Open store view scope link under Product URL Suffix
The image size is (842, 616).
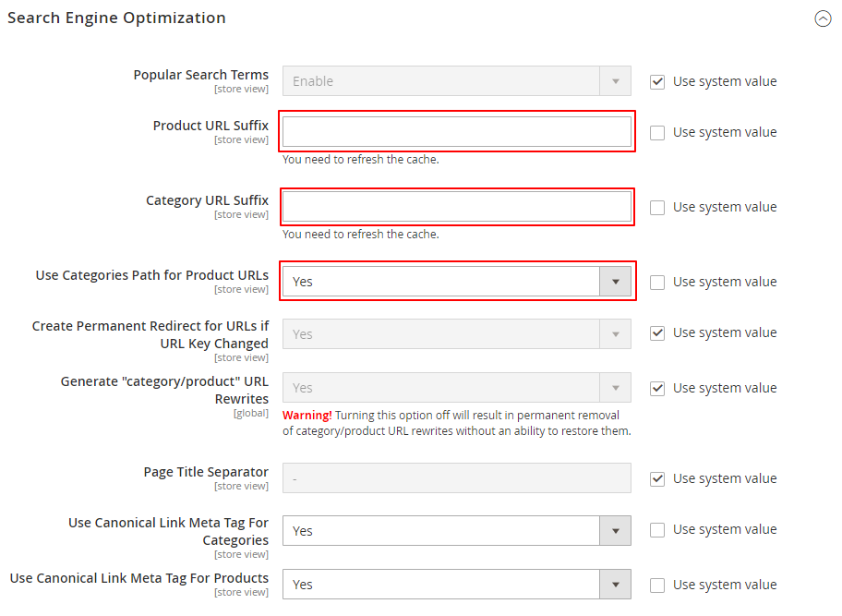241,139
